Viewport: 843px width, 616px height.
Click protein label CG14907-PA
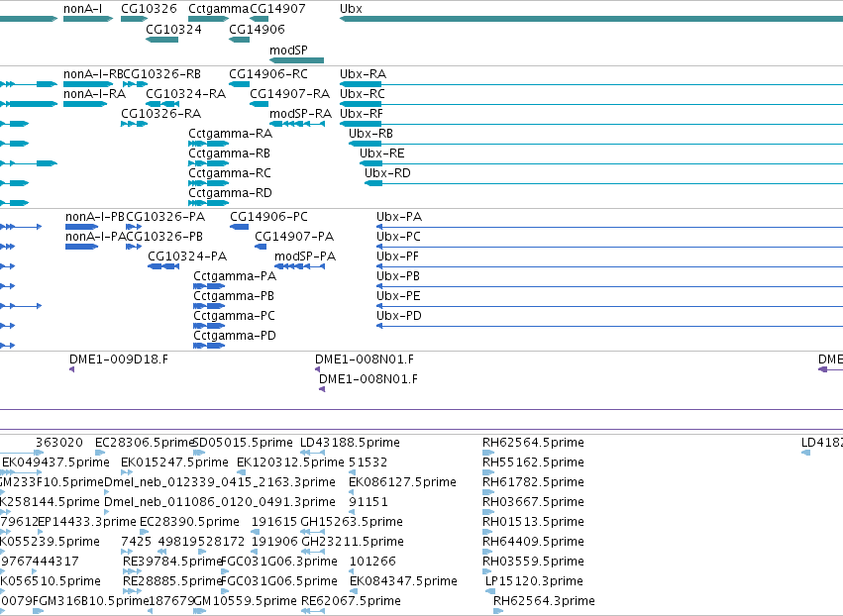click(294, 237)
